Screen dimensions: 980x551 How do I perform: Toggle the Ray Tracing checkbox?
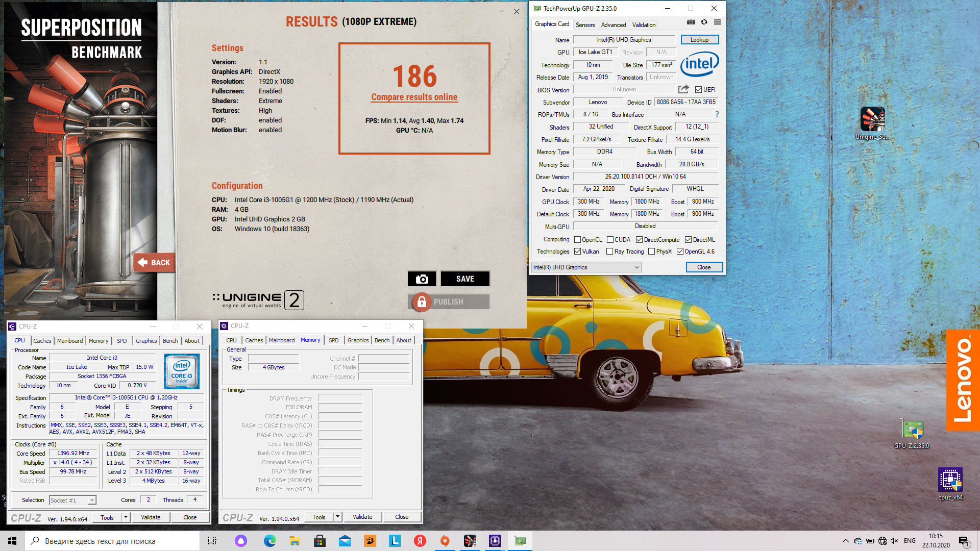click(609, 252)
